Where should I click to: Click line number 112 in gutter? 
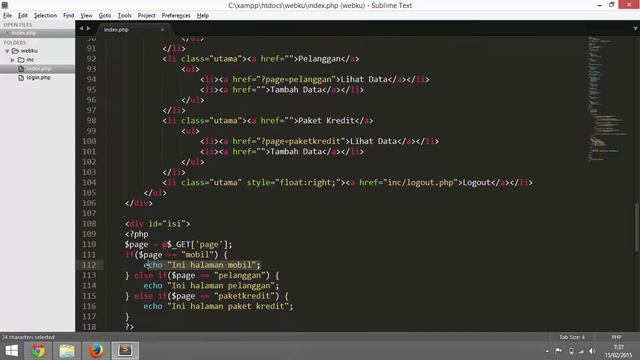89,265
